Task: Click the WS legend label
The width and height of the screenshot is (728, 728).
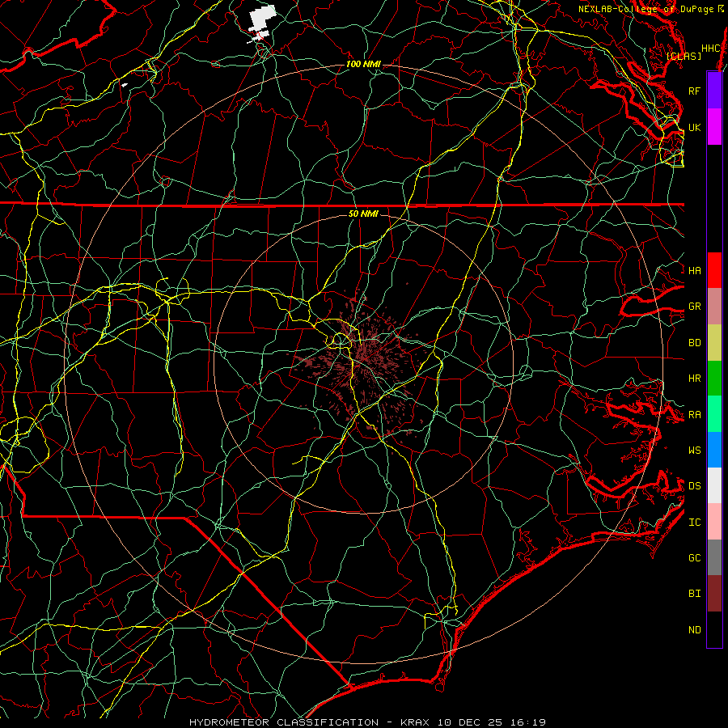Action: pos(694,451)
